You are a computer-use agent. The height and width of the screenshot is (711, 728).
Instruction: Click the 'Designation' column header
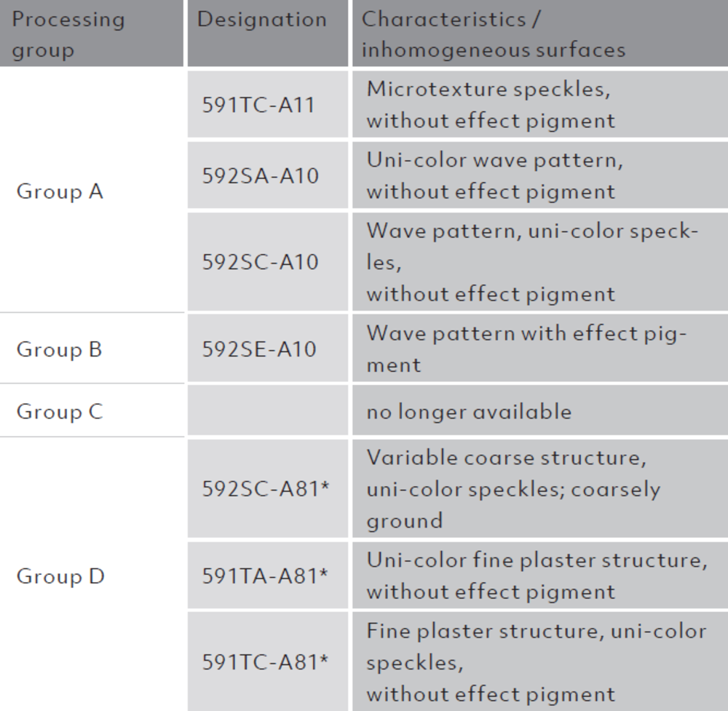pyautogui.click(x=262, y=20)
